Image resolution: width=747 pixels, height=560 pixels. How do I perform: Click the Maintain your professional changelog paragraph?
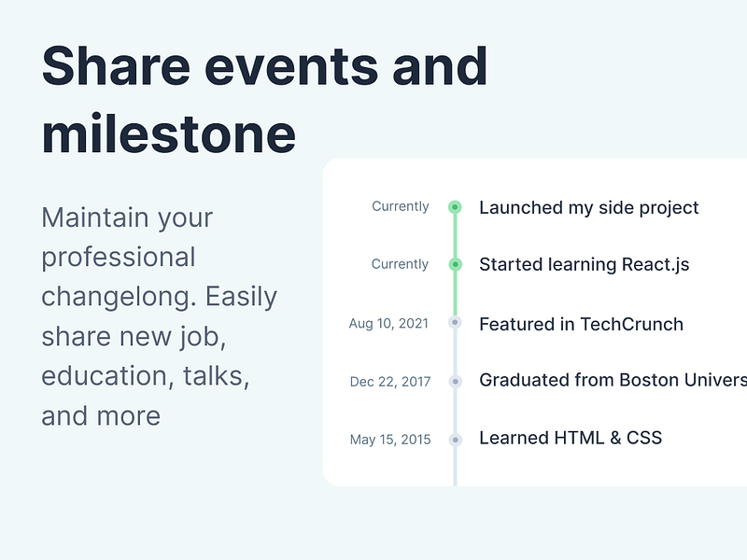tap(159, 316)
